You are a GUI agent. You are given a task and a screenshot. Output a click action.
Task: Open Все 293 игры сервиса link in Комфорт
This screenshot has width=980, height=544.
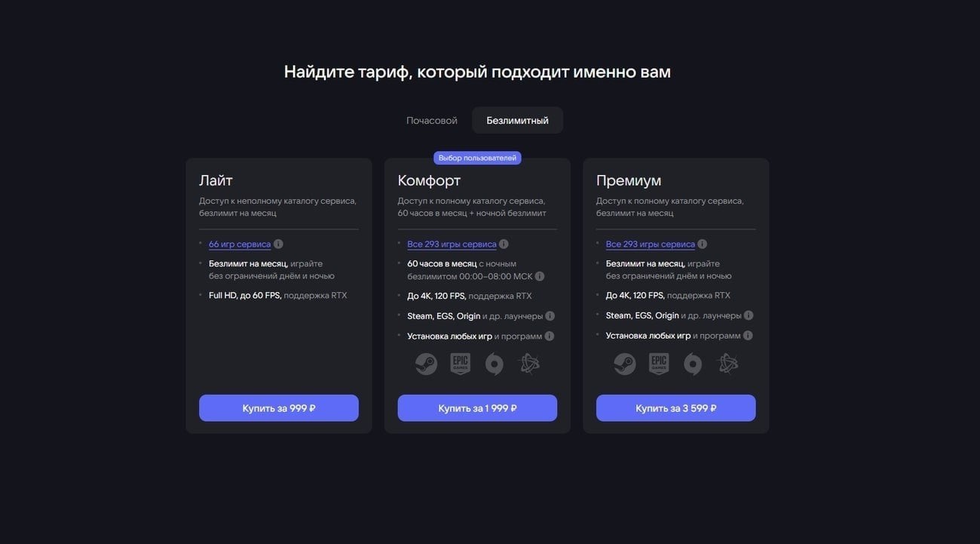[452, 244]
